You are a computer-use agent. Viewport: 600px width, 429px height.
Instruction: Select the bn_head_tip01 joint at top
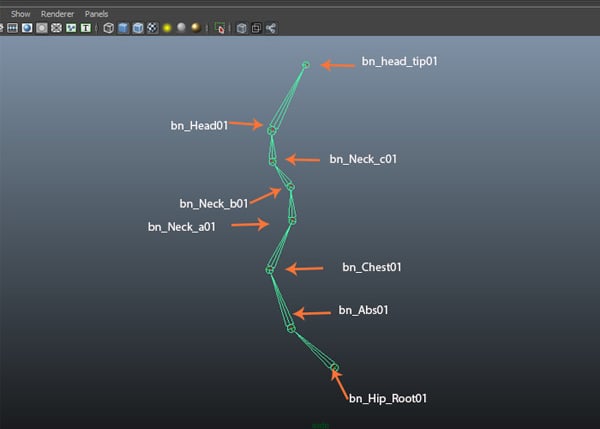[306, 65]
